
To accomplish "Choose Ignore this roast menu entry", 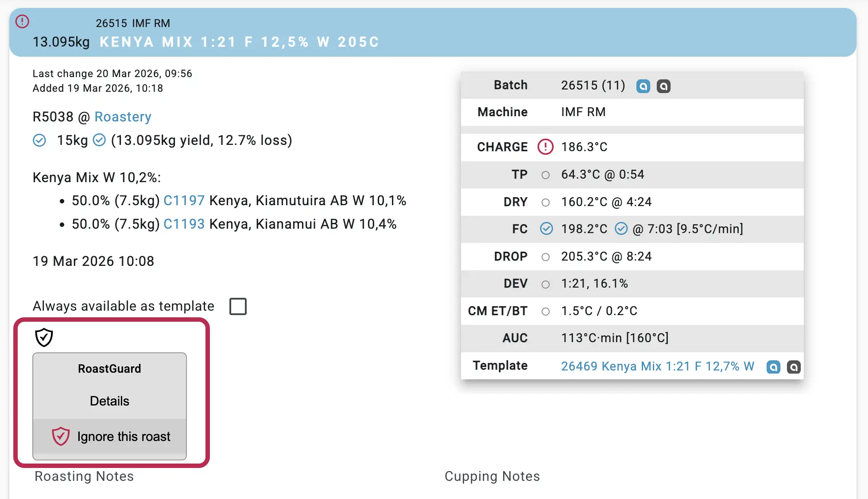I will [111, 437].
